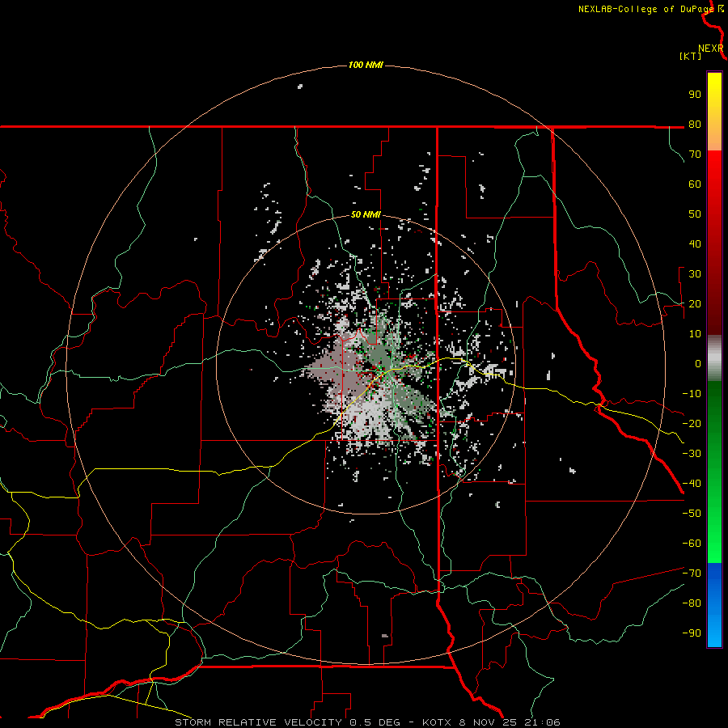Click the -20 value on the color scale
This screenshot has height=728, width=728.
click(x=692, y=424)
